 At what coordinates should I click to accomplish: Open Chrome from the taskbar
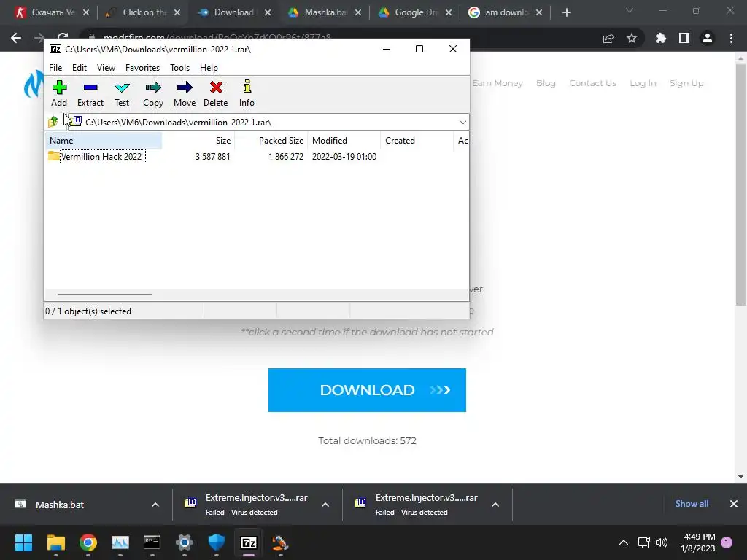coord(88,542)
